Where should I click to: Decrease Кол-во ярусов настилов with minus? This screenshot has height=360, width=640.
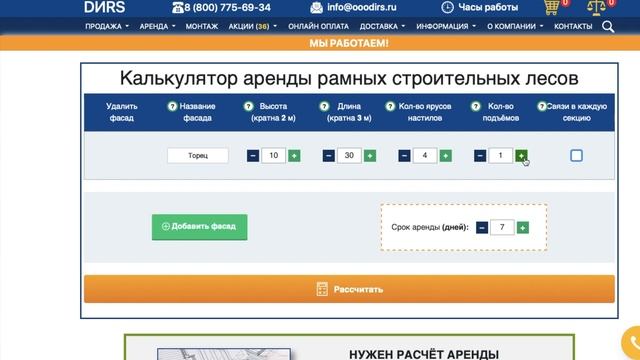[404, 156]
